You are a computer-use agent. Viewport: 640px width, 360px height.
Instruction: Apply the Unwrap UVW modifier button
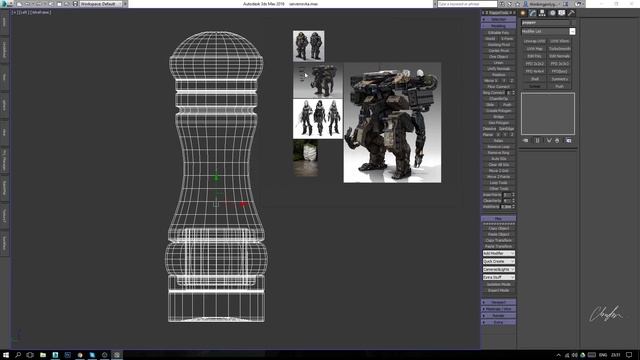tap(534, 41)
